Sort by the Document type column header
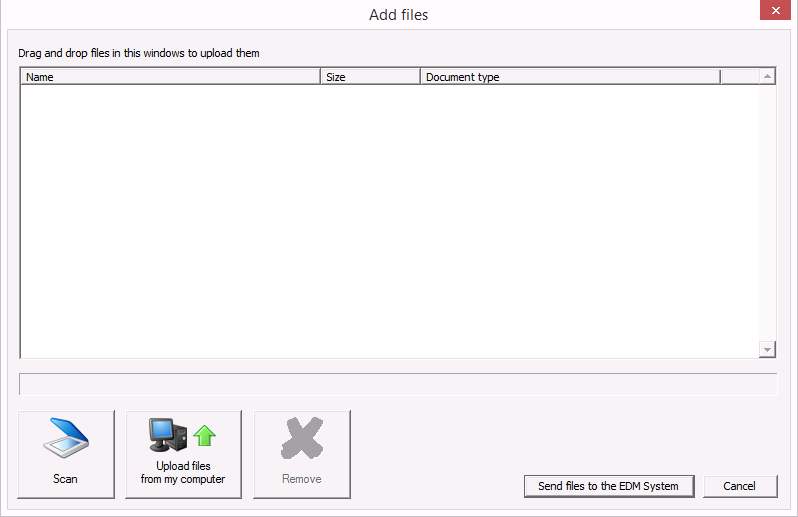Viewport: 798px width, 517px height. 571,77
